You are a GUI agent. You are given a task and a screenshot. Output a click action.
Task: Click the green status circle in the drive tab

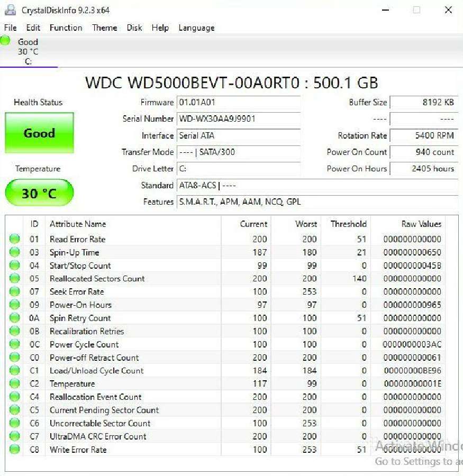pos(5,40)
